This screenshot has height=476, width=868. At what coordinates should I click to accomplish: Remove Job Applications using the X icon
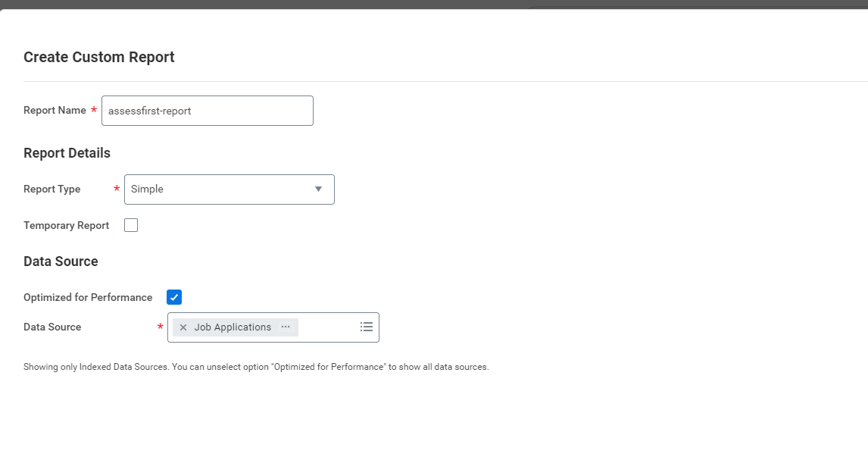(x=183, y=327)
